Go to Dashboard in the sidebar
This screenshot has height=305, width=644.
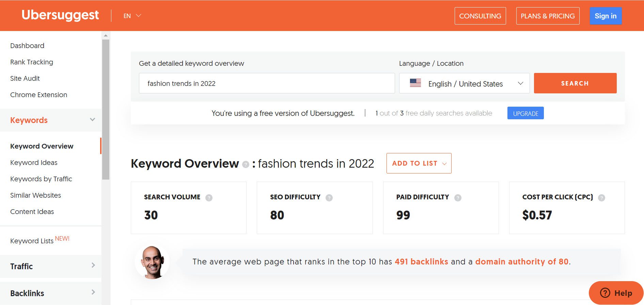[27, 46]
